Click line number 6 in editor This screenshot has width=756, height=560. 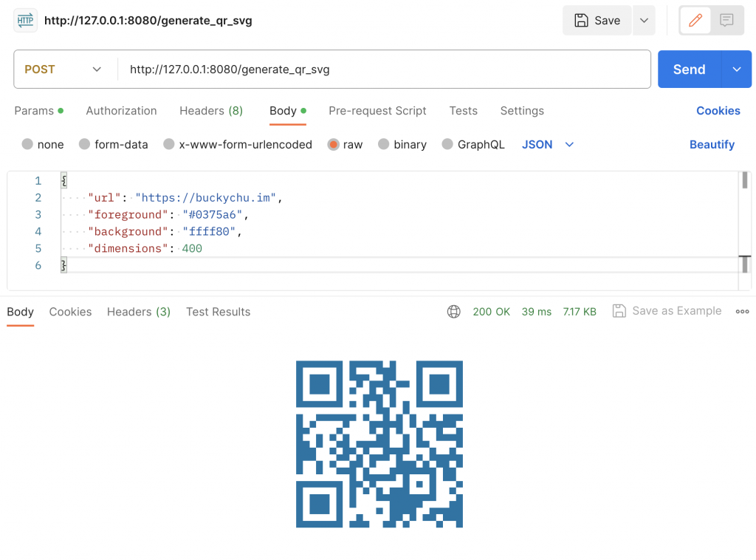(x=38, y=265)
